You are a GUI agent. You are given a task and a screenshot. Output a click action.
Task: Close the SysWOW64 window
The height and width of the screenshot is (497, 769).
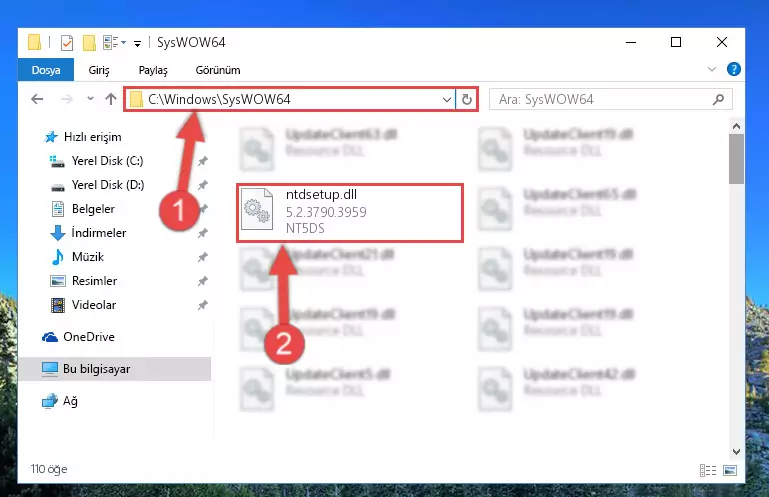click(x=722, y=43)
